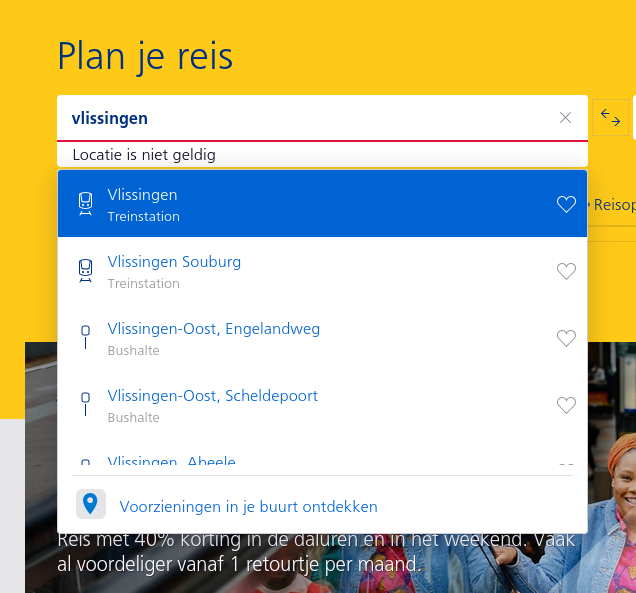Swap departure and destination stations
The image size is (636, 593).
(610, 118)
